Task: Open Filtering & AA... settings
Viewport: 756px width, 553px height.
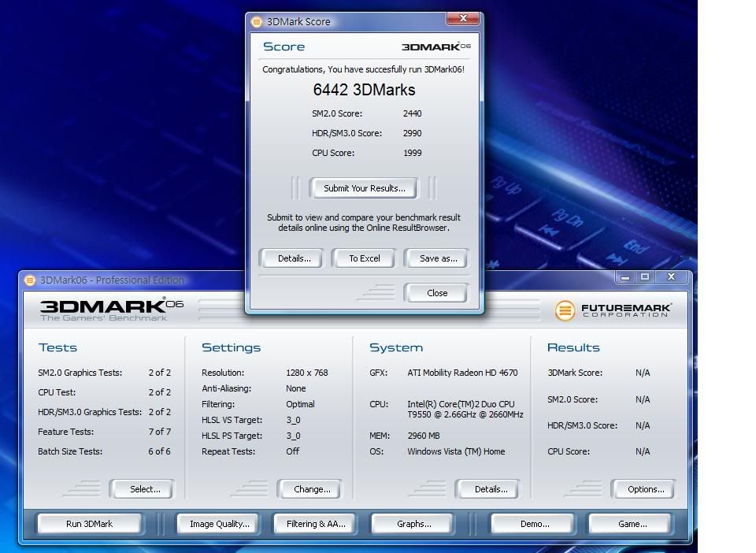Action: point(315,524)
